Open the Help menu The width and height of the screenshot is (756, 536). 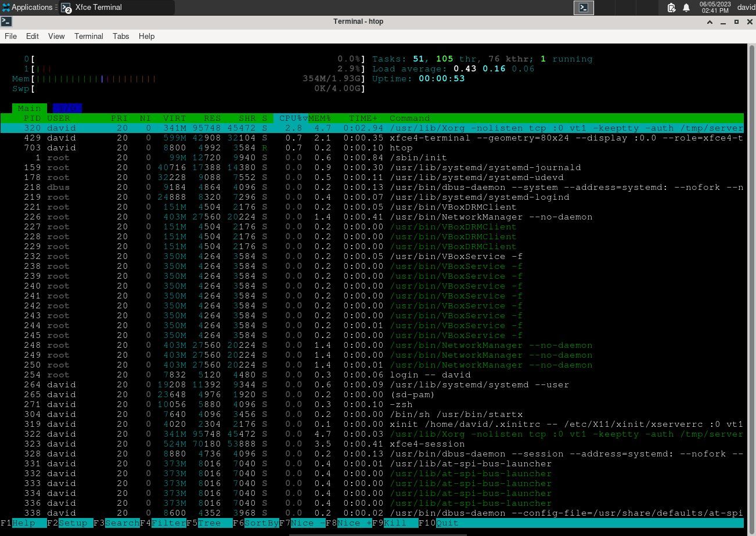pos(146,36)
